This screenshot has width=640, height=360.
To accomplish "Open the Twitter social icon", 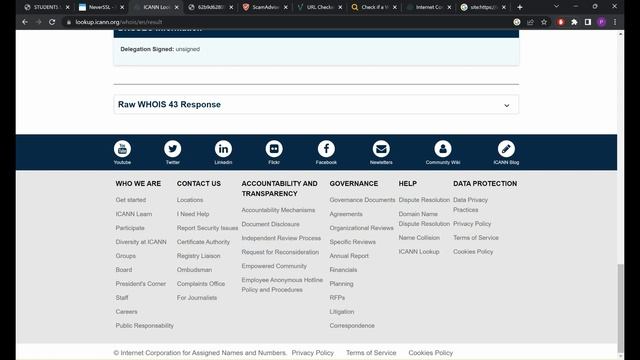I will pyautogui.click(x=173, y=149).
